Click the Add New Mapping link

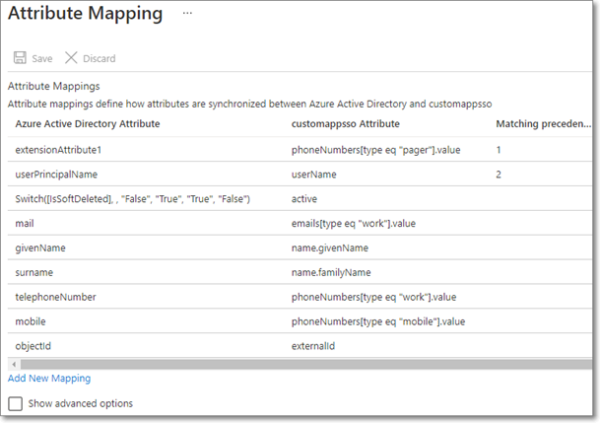coord(49,378)
